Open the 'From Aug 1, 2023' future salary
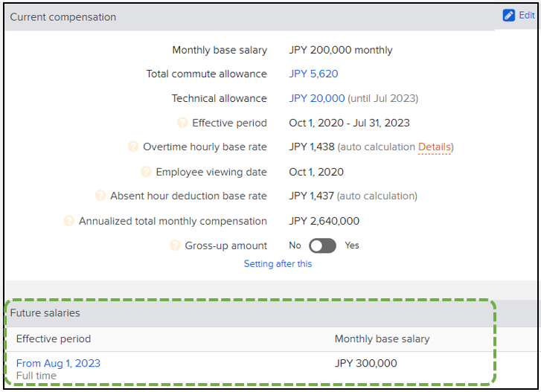The height and width of the screenshot is (392, 541). pos(58,363)
